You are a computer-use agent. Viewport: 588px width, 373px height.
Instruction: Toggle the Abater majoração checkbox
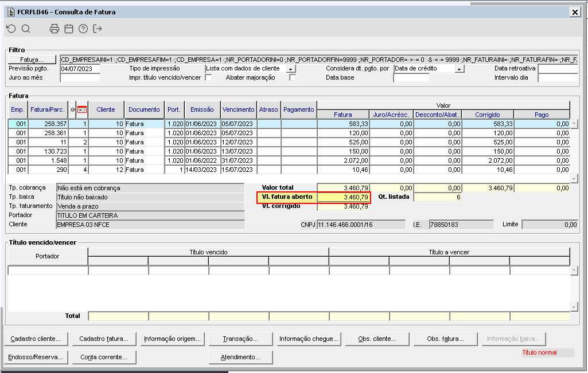click(293, 78)
